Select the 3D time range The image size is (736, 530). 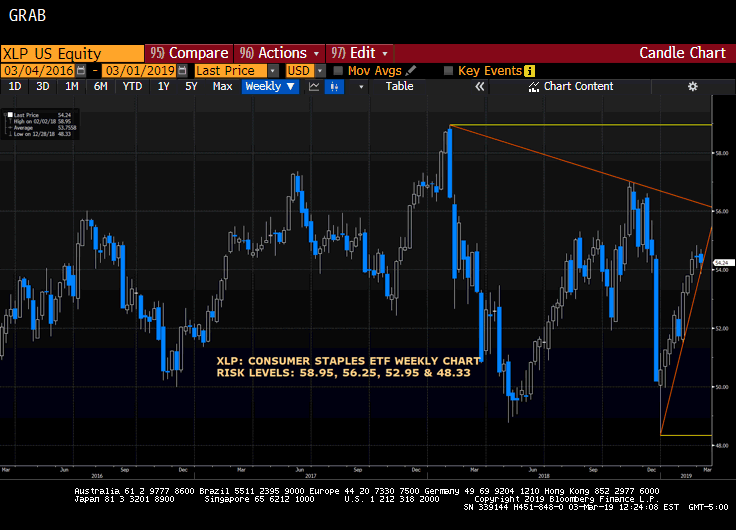coord(43,86)
